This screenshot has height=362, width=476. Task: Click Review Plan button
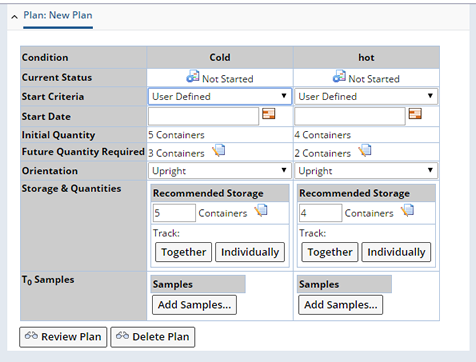coord(63,337)
